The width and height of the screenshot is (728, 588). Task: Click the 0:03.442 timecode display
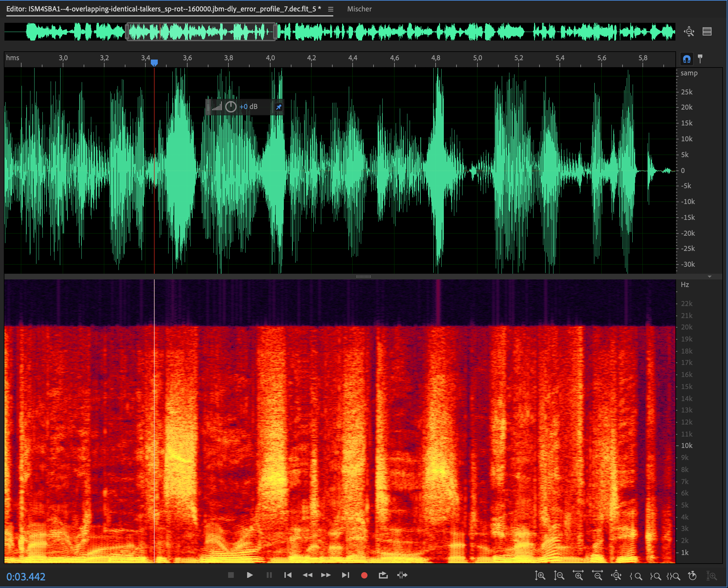click(x=26, y=577)
